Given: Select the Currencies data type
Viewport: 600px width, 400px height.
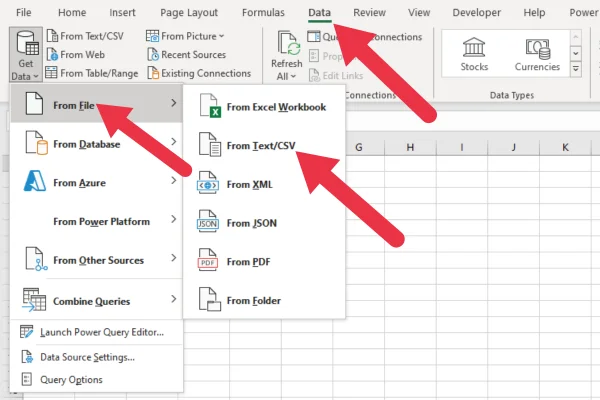Looking at the screenshot, I should (537, 54).
